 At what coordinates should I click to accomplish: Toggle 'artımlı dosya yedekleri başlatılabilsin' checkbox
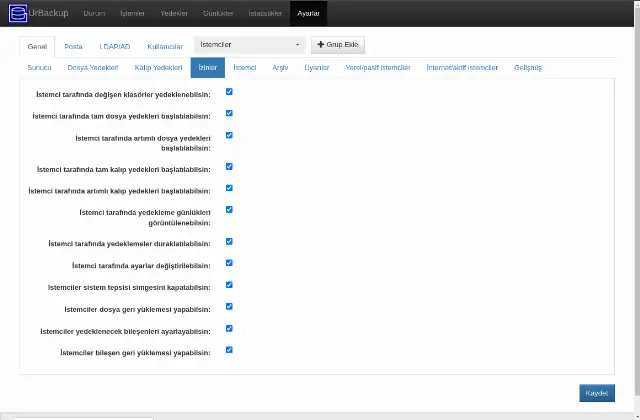point(229,135)
